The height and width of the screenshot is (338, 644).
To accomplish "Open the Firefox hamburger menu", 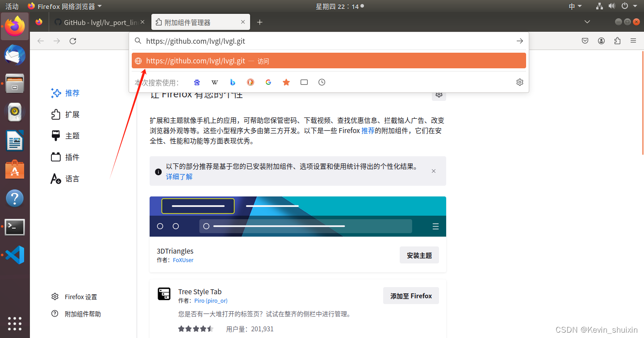I will point(633,41).
